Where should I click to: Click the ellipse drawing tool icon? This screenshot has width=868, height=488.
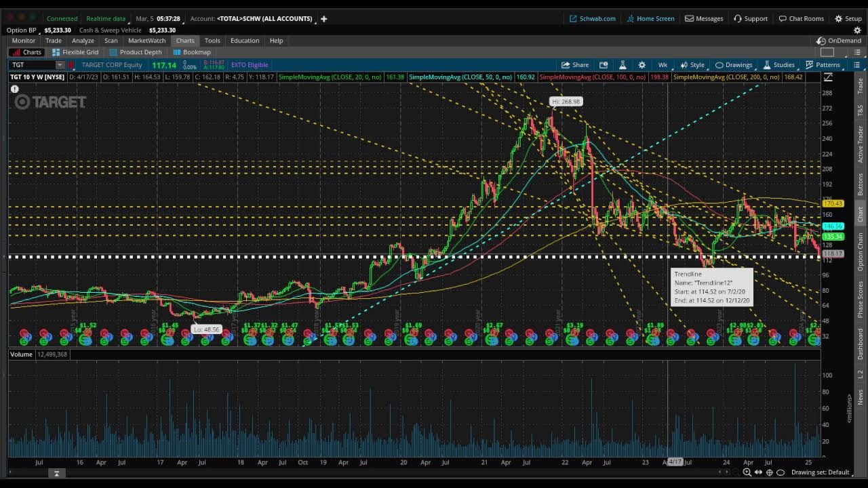(x=780, y=472)
